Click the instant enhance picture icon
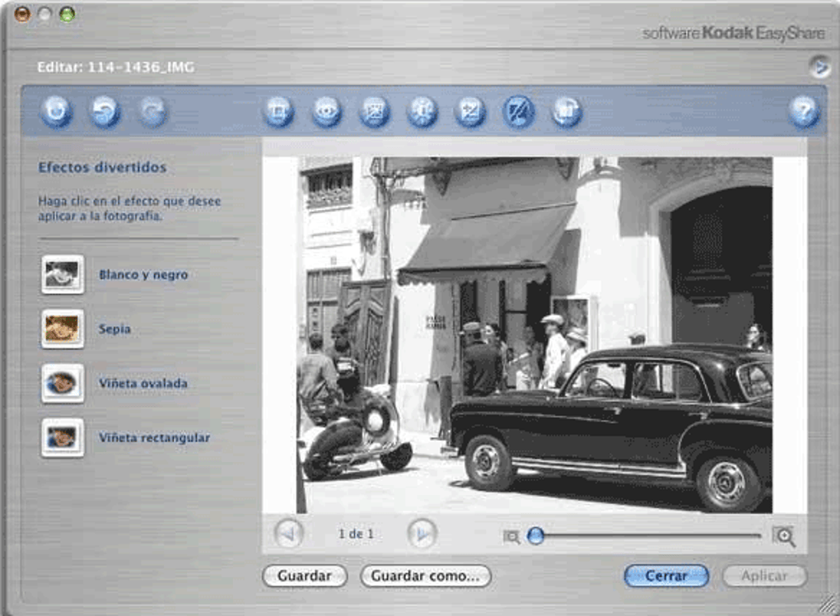This screenshot has width=840, height=616. 374,111
